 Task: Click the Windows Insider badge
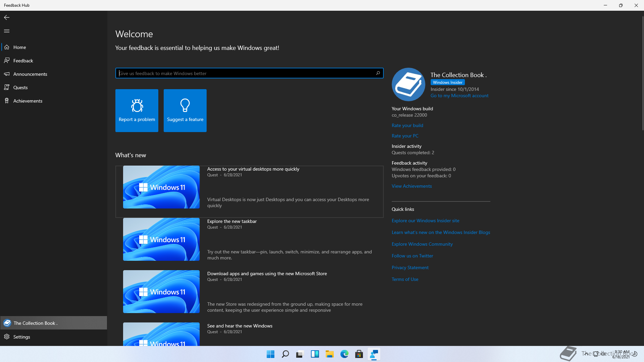[x=447, y=82]
